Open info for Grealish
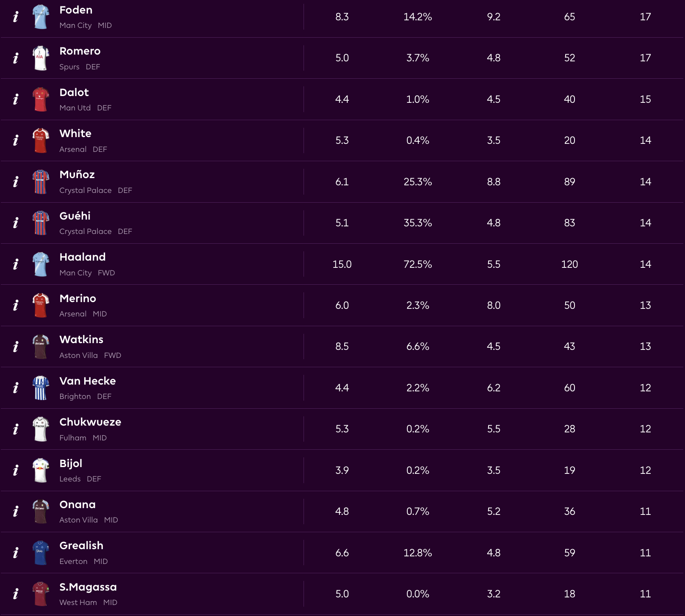This screenshot has height=616, width=685. (x=16, y=553)
